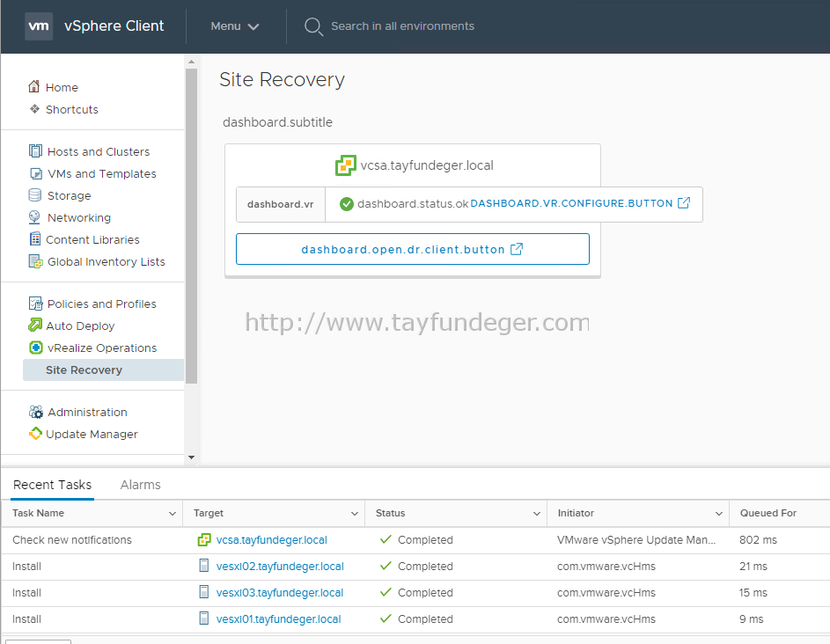Click the search magnifier icon
This screenshot has width=830, height=644.
[x=313, y=26]
